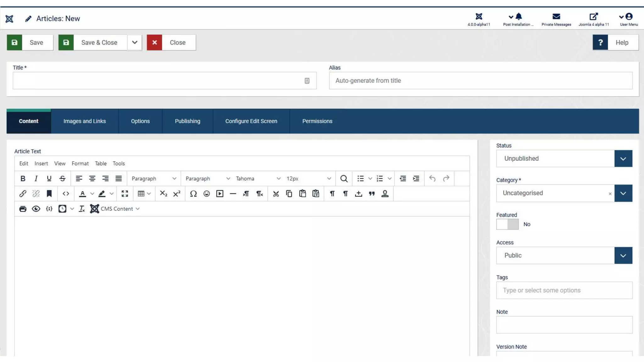Toggle the Preview eye icon
The image size is (644, 362).
36,209
